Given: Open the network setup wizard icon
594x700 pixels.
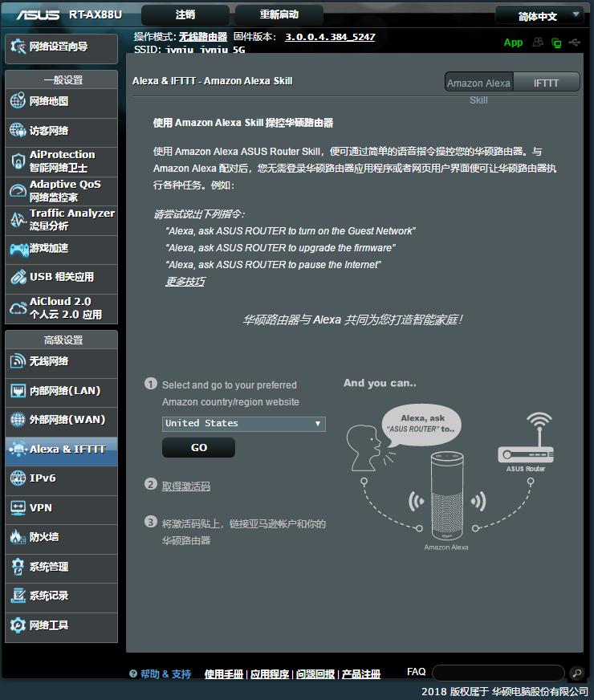Looking at the screenshot, I should (x=18, y=46).
